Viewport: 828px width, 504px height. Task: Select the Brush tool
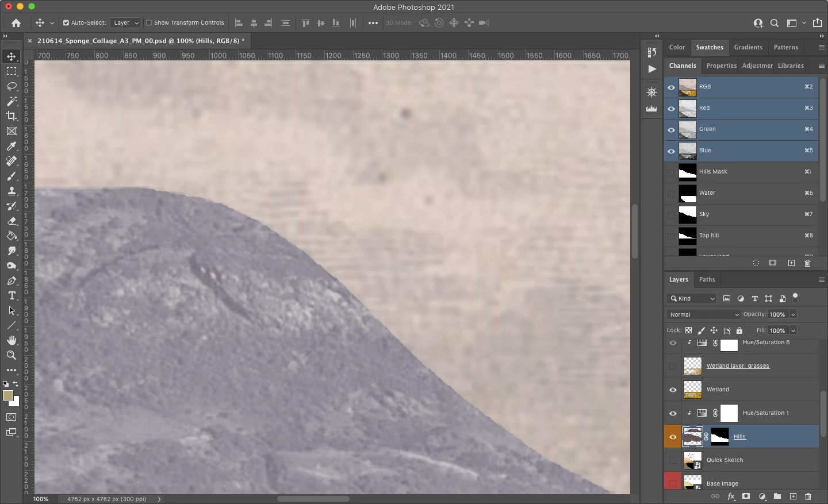(11, 176)
